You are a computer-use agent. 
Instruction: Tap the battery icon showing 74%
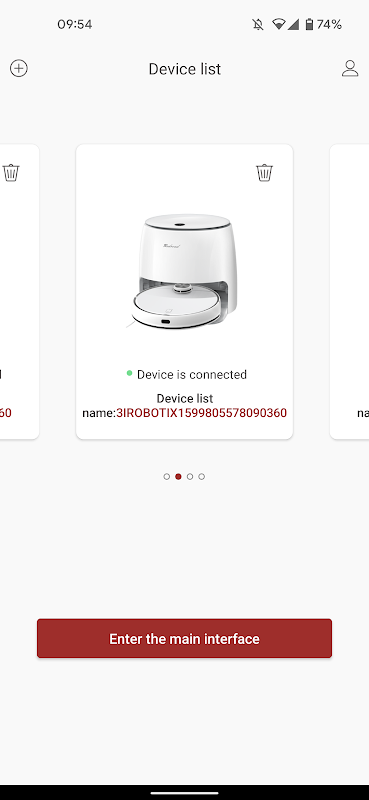(309, 24)
